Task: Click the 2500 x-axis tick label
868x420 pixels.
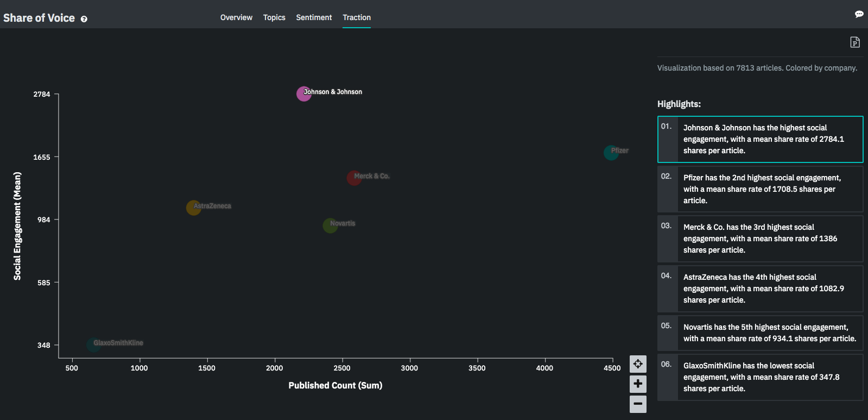Action: 342,368
